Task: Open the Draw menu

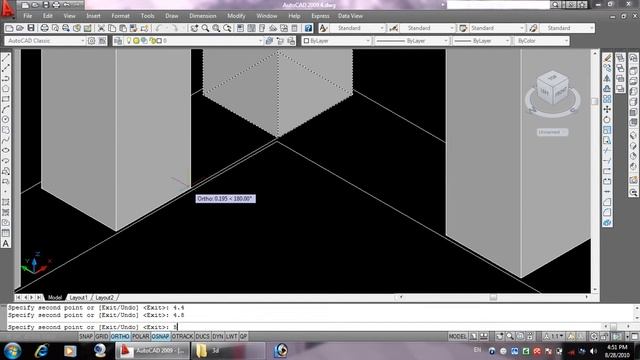Action: point(171,16)
